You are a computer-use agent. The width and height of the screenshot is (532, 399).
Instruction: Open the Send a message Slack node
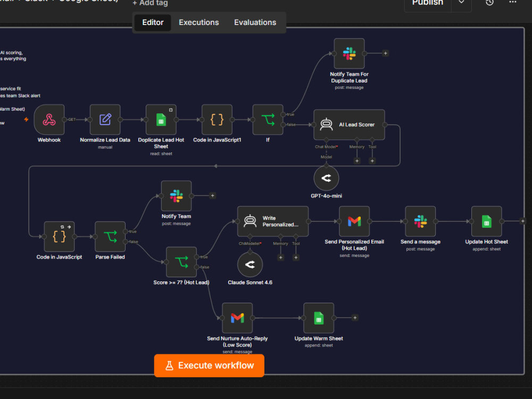(420, 221)
